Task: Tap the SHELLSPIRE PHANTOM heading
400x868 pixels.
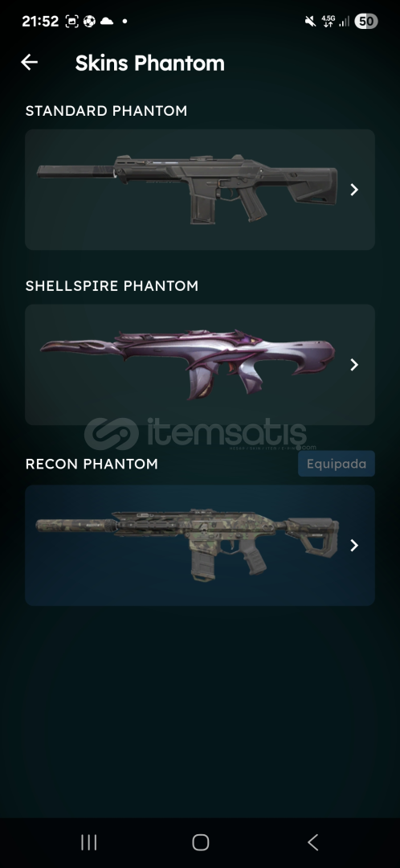Action: click(112, 285)
